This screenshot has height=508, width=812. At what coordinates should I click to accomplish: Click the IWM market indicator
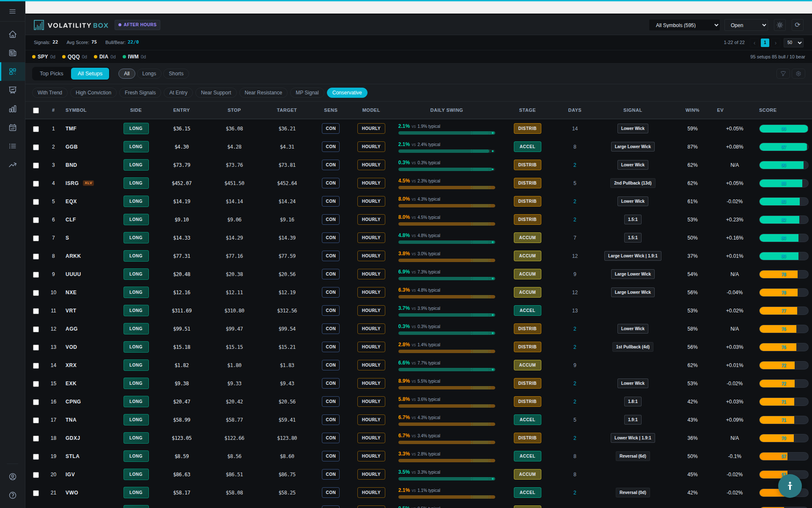click(134, 57)
